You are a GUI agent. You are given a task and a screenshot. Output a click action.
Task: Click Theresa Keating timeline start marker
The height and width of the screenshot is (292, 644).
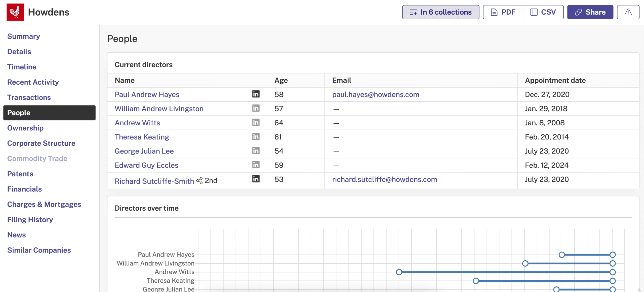tap(476, 281)
